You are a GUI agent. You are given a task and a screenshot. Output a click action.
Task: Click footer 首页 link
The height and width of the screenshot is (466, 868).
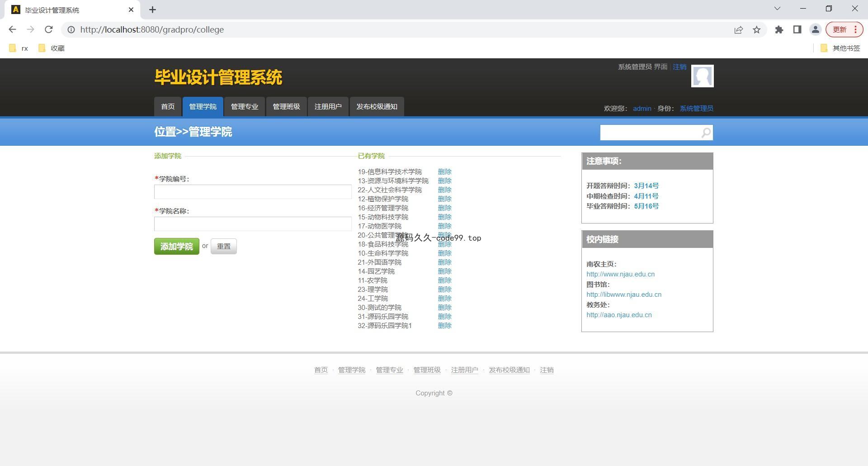pos(321,370)
